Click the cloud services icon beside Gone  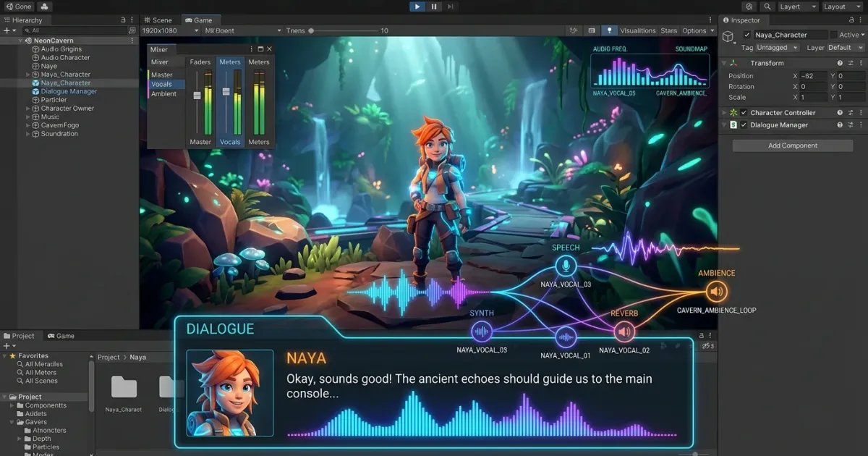coord(43,7)
